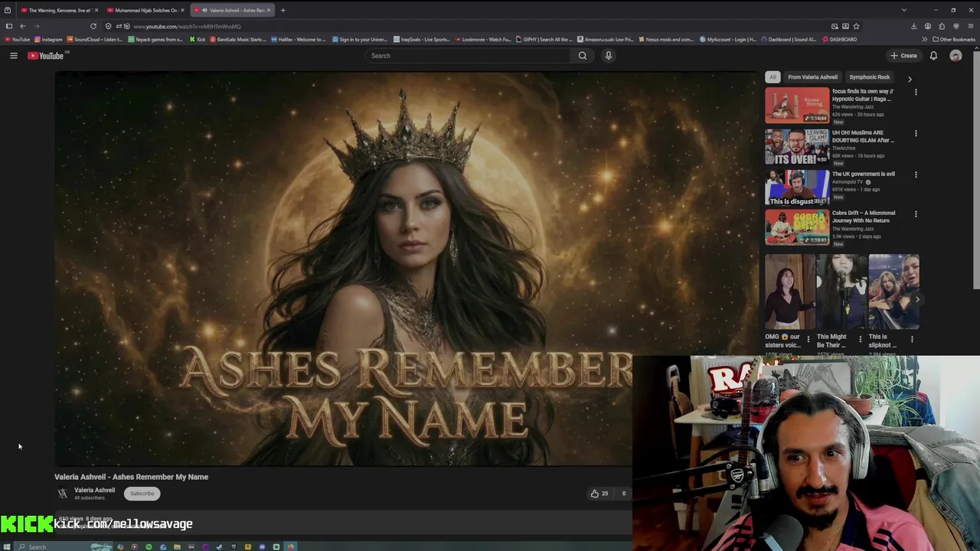Open the YouTube bookmark in the bar
The image size is (980, 551).
point(18,39)
